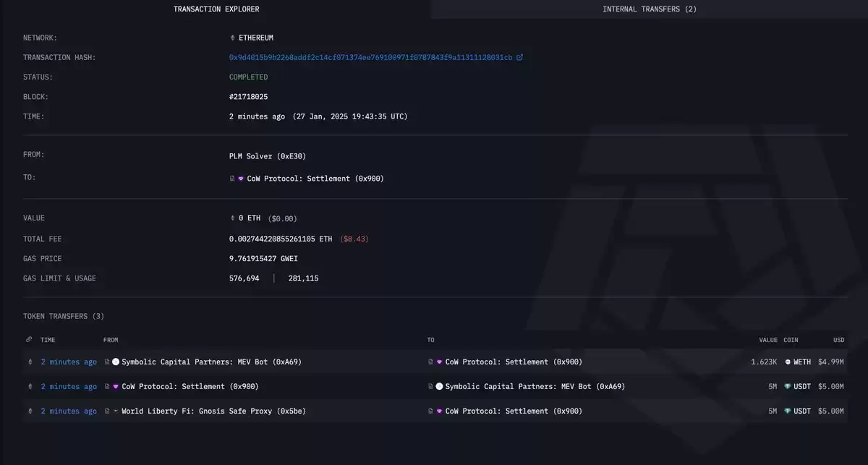Image resolution: width=868 pixels, height=465 pixels.
Task: Open Symbolic Capital Partners: MEV Bot sender
Action: 211,362
